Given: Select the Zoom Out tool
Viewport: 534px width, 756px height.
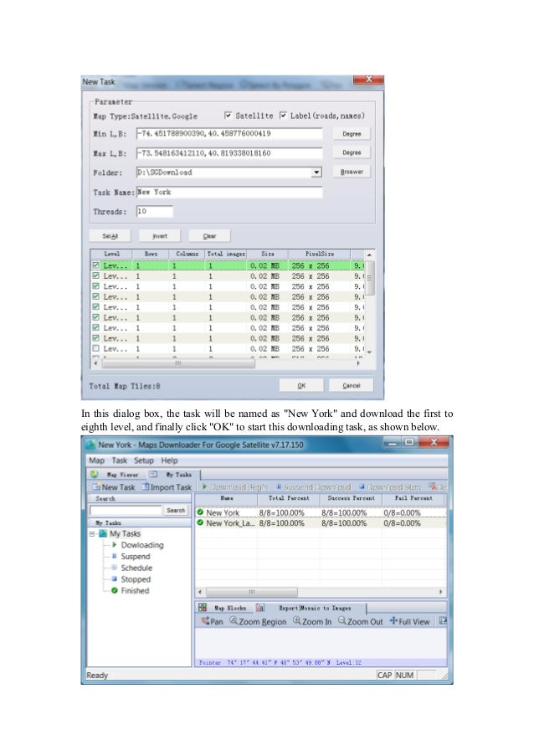Looking at the screenshot, I should coord(361,621).
